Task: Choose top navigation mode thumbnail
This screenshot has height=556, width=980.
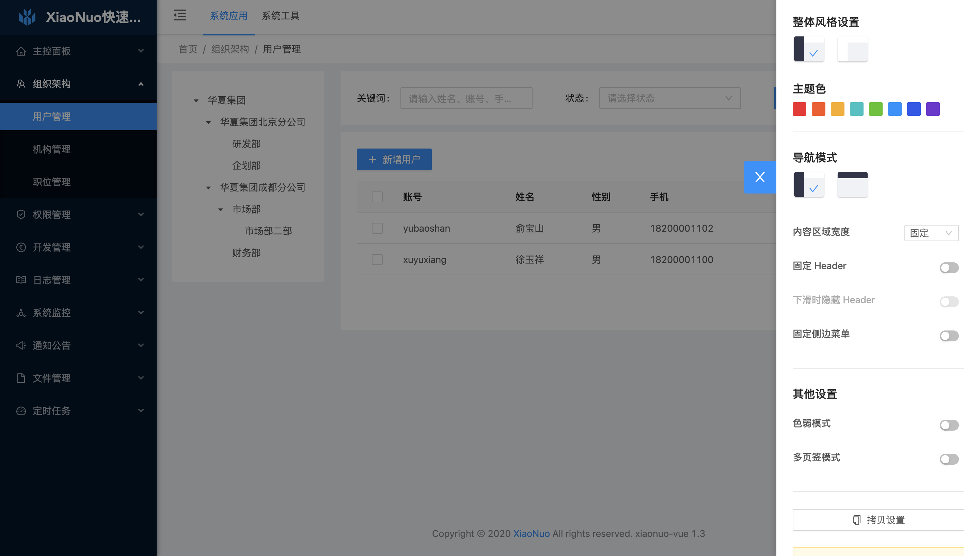Action: point(853,184)
